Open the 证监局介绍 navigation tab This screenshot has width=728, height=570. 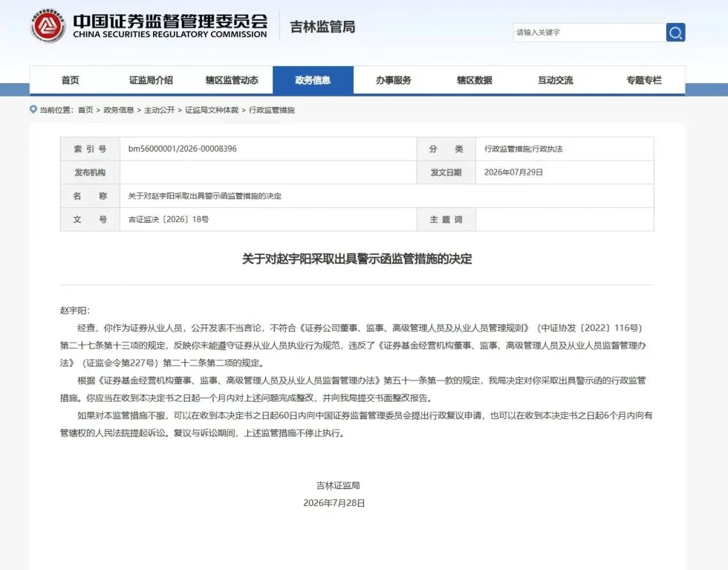[151, 80]
